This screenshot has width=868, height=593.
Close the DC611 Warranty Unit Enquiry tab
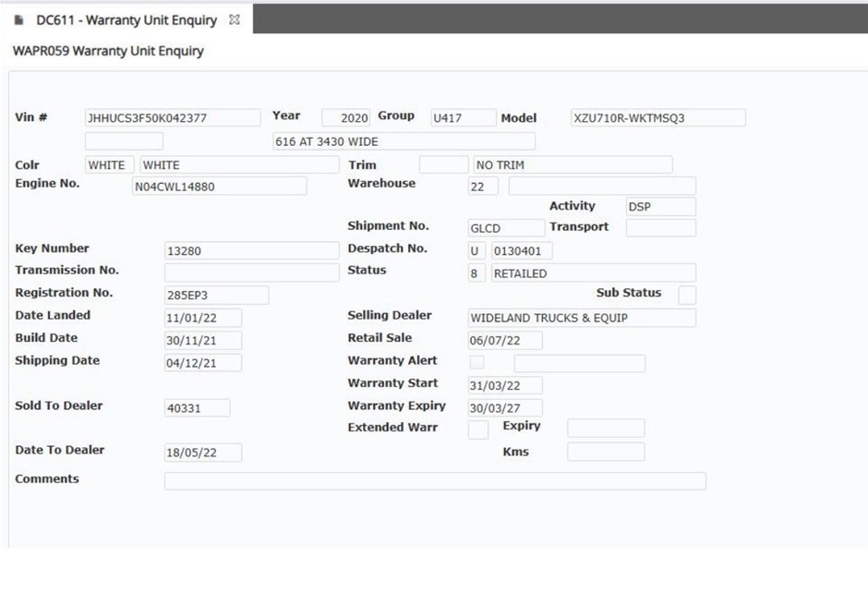click(235, 19)
